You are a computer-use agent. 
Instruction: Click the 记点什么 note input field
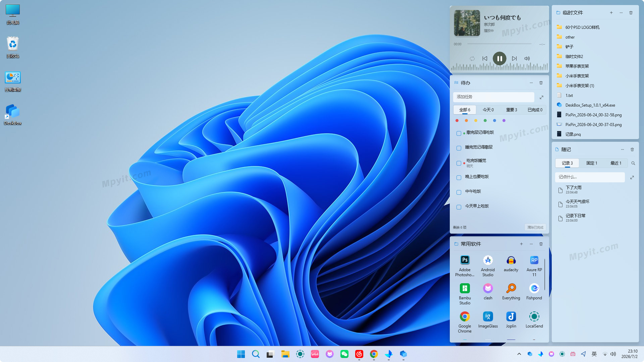coord(590,177)
